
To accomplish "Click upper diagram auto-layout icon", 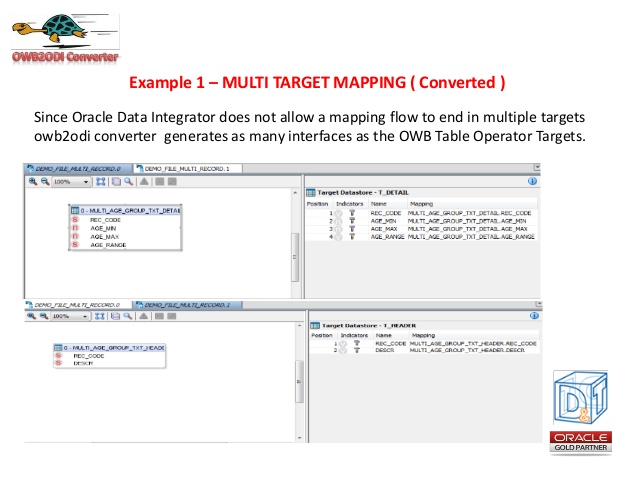I will pos(116,182).
